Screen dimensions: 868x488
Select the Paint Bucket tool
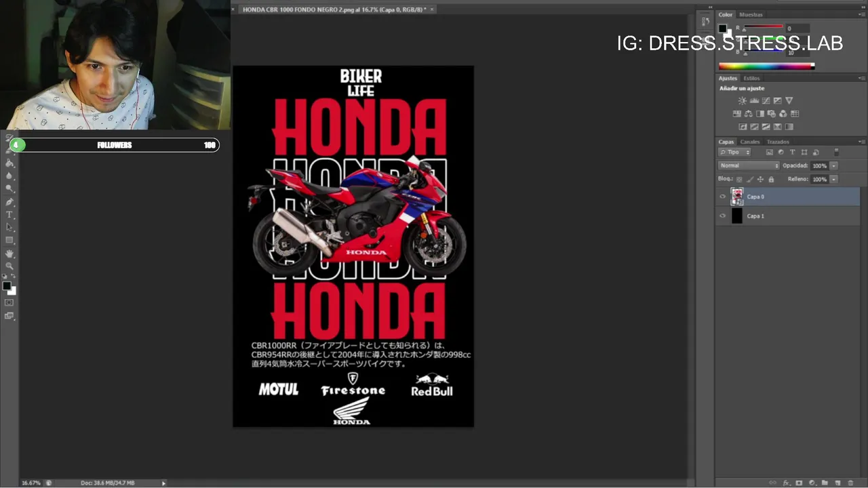[x=9, y=163]
